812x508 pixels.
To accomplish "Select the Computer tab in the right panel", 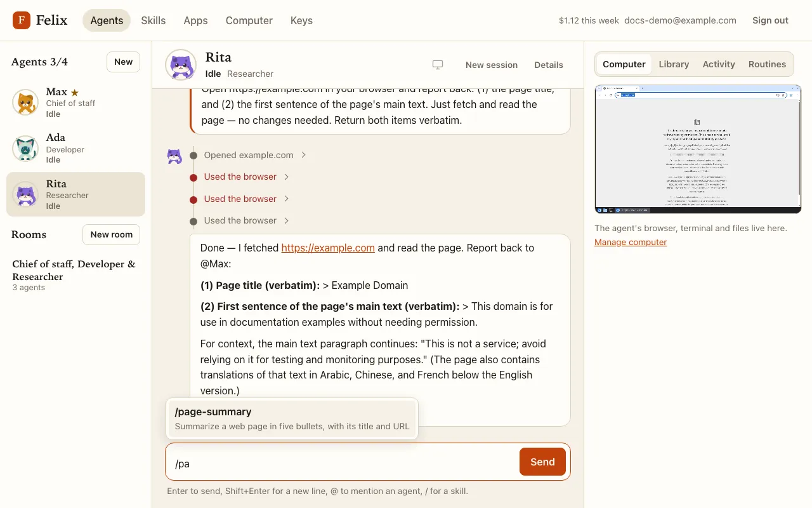I will (624, 64).
